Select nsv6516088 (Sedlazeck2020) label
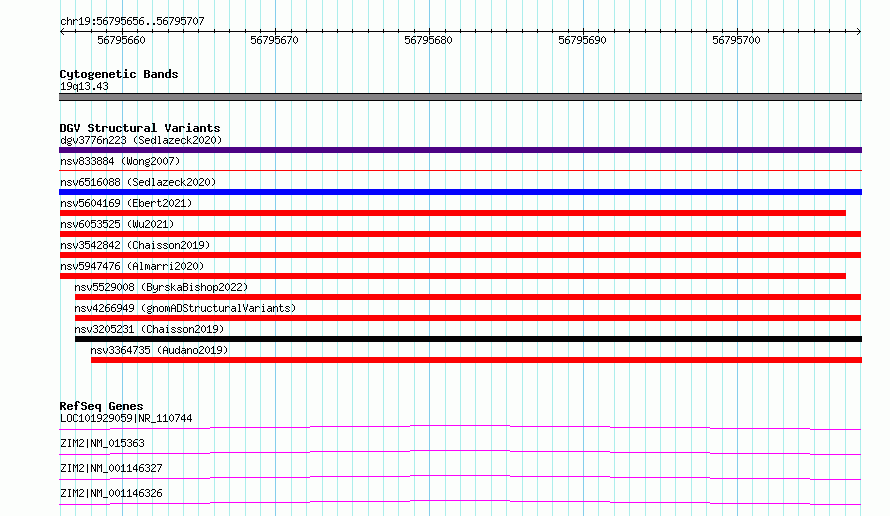 point(138,182)
